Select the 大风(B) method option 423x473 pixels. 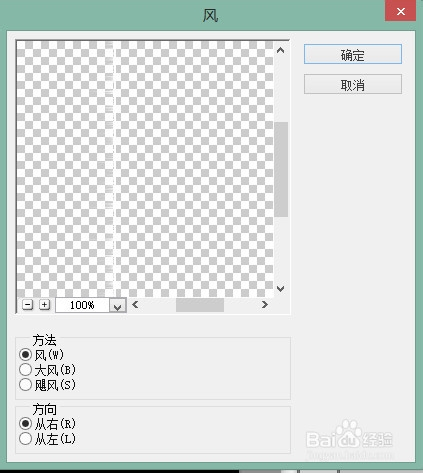25,370
